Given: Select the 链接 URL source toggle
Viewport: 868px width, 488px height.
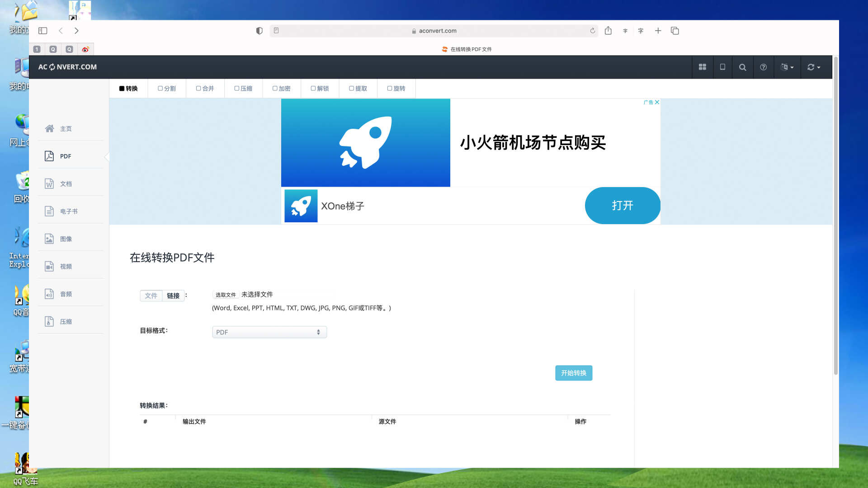Looking at the screenshot, I should 173,296.
